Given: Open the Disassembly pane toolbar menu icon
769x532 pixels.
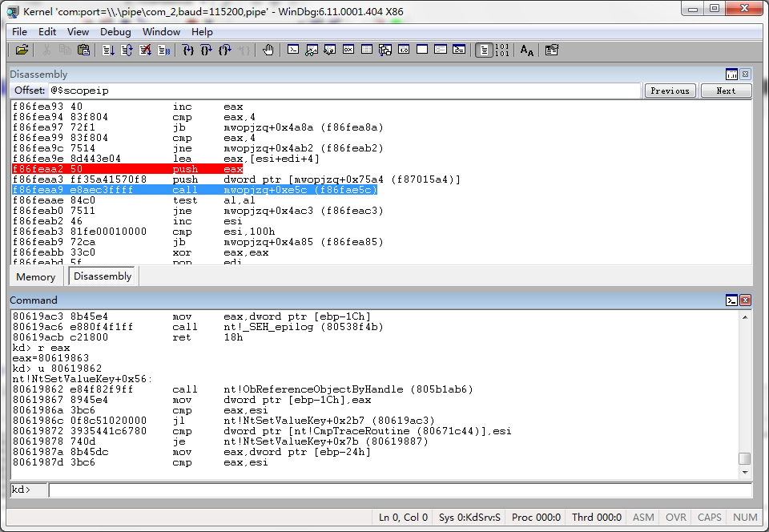Looking at the screenshot, I should (731, 74).
